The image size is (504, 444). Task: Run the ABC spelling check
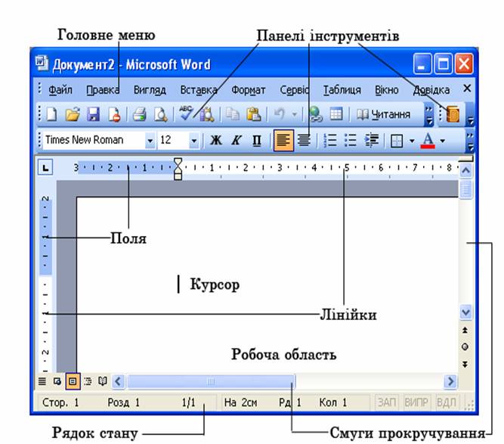tap(186, 113)
